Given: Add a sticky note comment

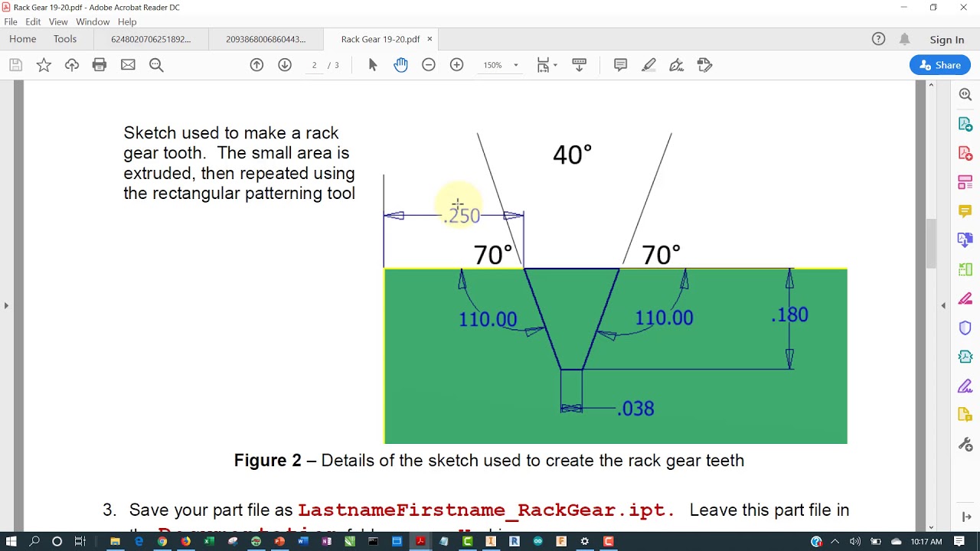Looking at the screenshot, I should pos(621,65).
